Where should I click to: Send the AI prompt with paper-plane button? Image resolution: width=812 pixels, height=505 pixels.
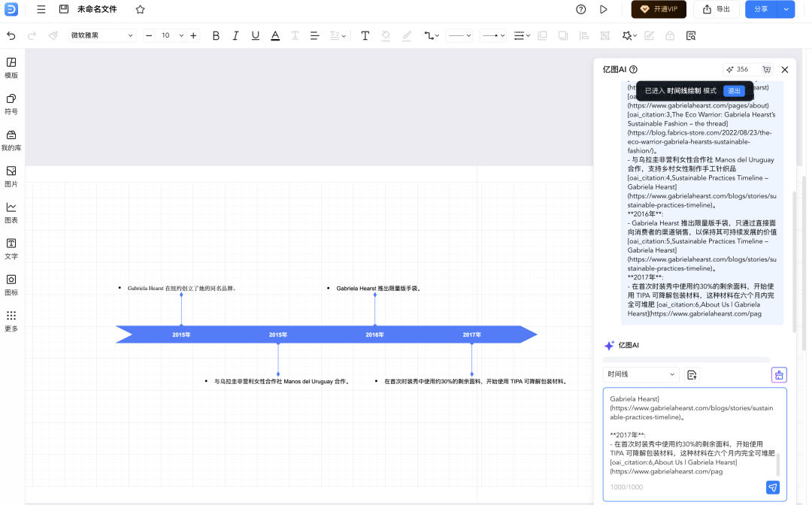click(x=773, y=488)
